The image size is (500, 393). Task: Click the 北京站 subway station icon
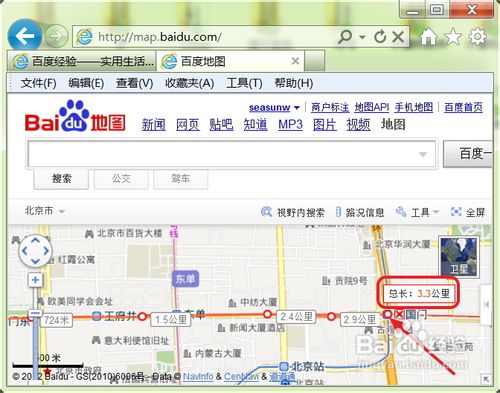click(x=284, y=367)
